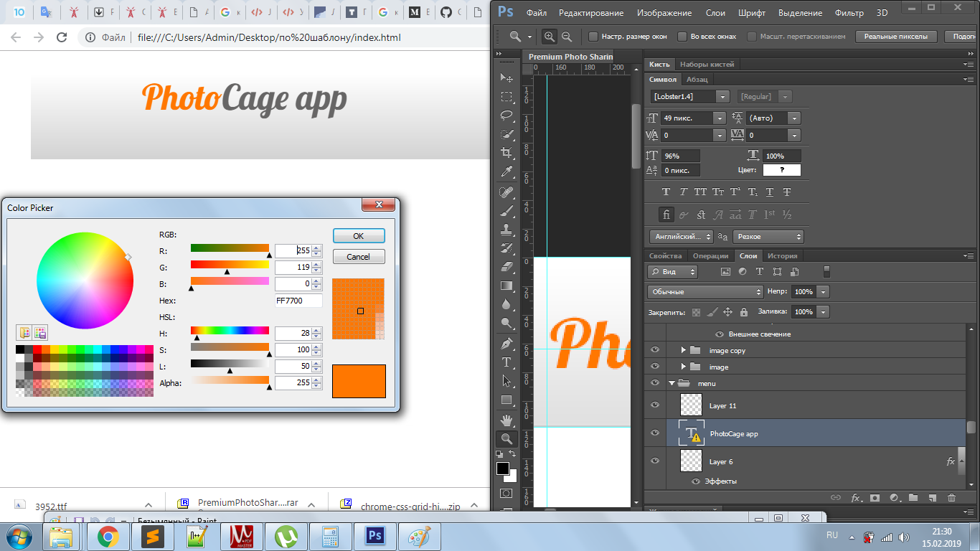Toggle visibility of 'Внешнее свечение' effect
Image resolution: width=980 pixels, height=551 pixels.
click(720, 334)
